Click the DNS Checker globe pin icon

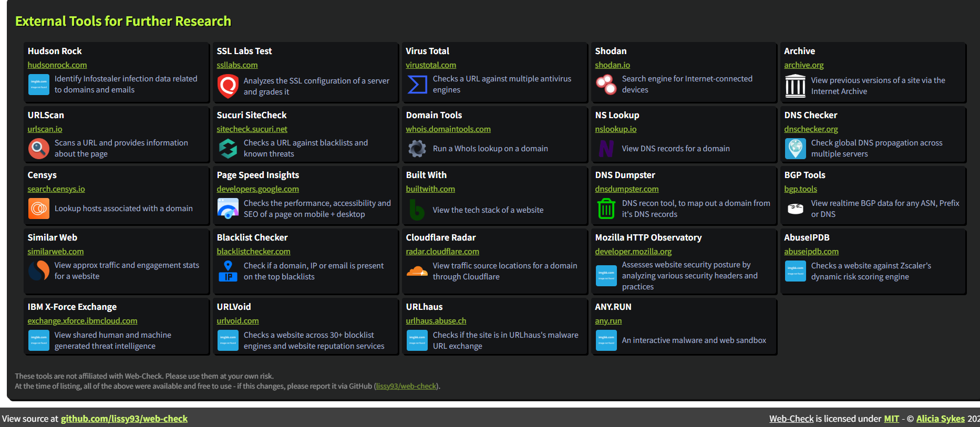pyautogui.click(x=796, y=149)
